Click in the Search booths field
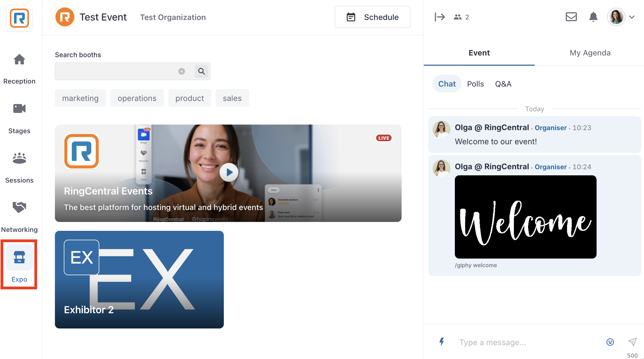This screenshot has height=359, width=644. pyautogui.click(x=133, y=71)
